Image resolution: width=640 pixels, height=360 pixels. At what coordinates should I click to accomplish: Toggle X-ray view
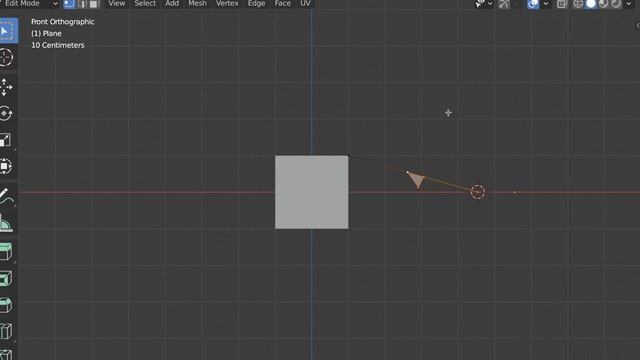(x=562, y=4)
